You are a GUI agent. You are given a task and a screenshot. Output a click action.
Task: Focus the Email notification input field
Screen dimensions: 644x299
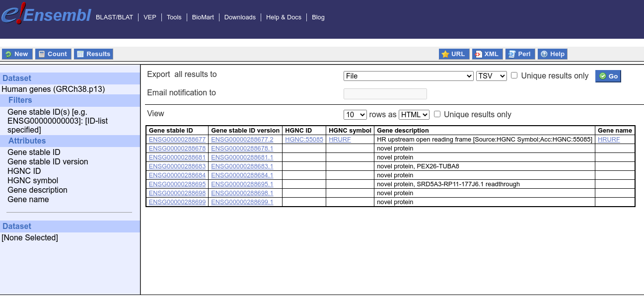385,94
